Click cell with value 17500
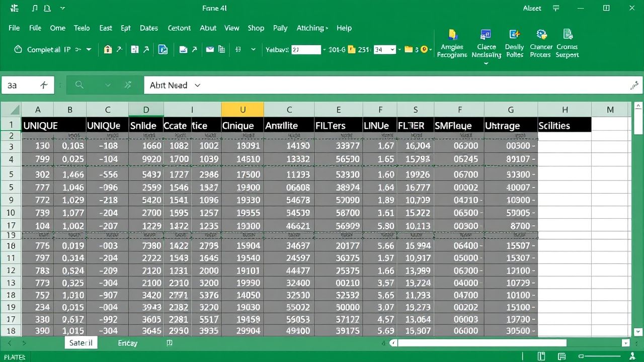The image size is (644, 362). (x=243, y=174)
